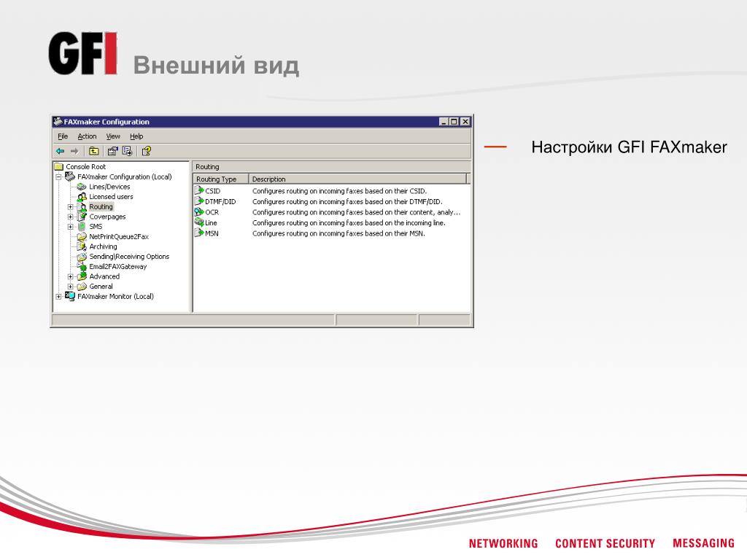747x560 pixels.
Task: Open the View menu
Action: click(x=113, y=136)
